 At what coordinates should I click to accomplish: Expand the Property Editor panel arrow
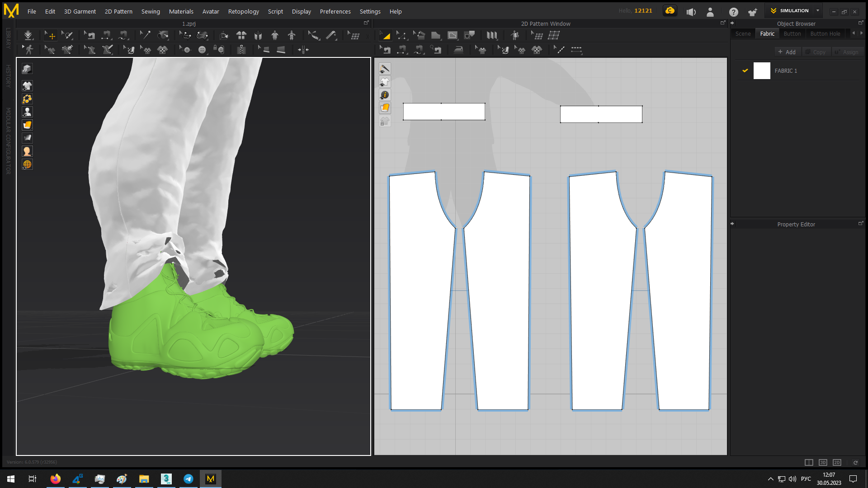coord(732,224)
